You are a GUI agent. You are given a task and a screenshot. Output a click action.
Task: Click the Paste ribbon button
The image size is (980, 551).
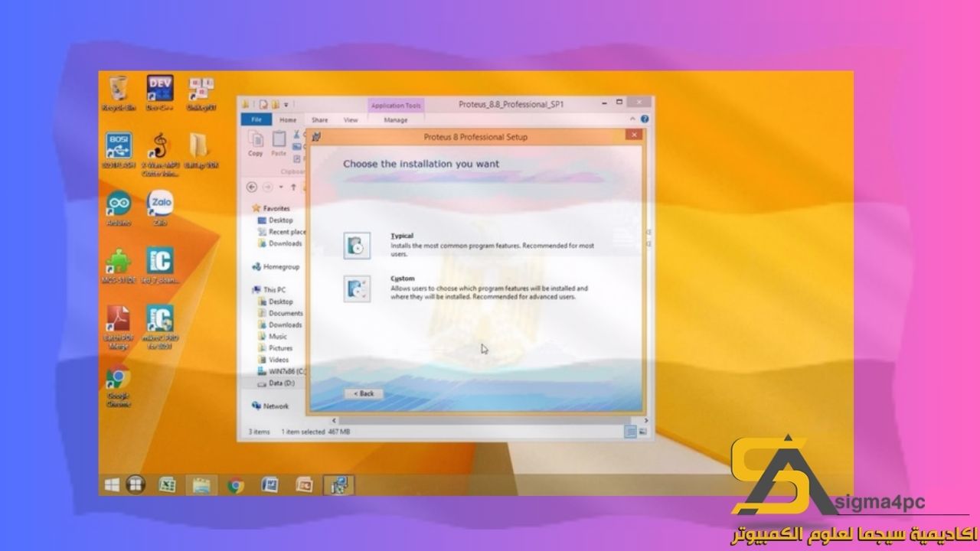click(279, 143)
